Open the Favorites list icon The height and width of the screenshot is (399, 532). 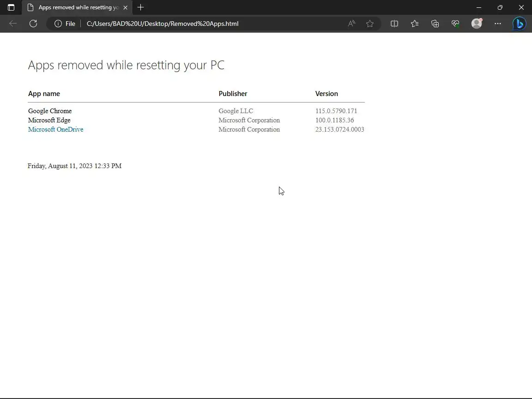(415, 24)
